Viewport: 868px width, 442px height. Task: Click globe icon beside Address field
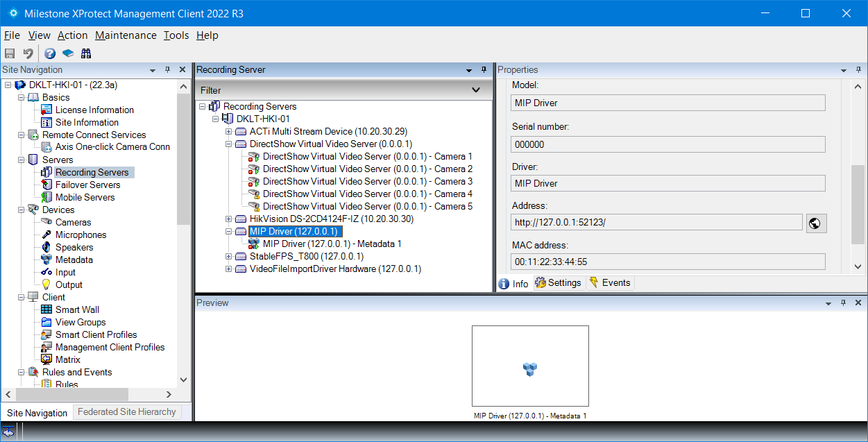(816, 223)
